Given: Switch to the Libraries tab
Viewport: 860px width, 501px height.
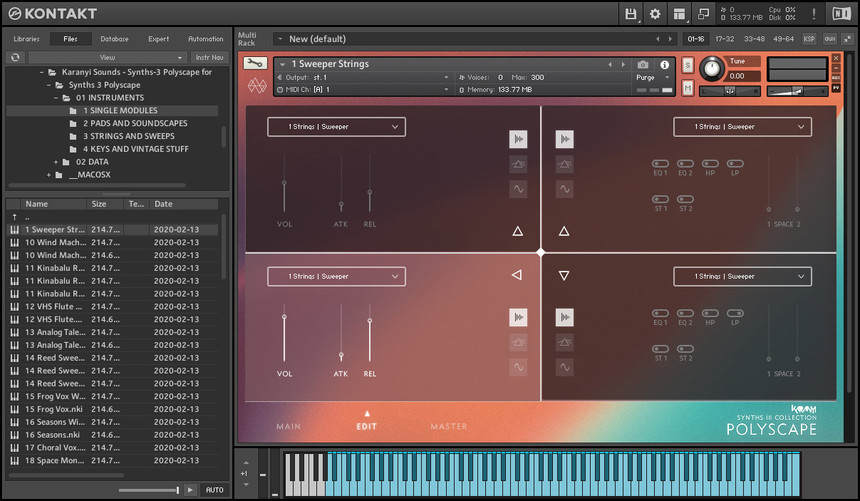Looking at the screenshot, I should (26, 39).
